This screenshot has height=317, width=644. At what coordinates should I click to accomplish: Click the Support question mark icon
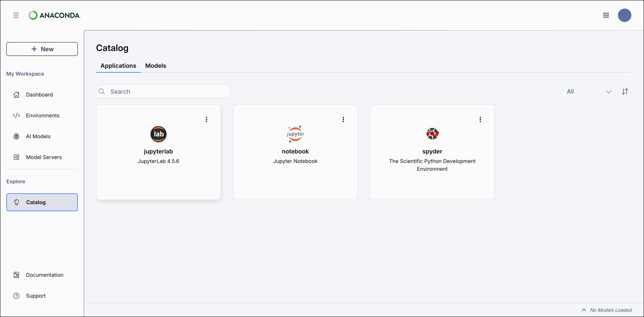(x=17, y=296)
